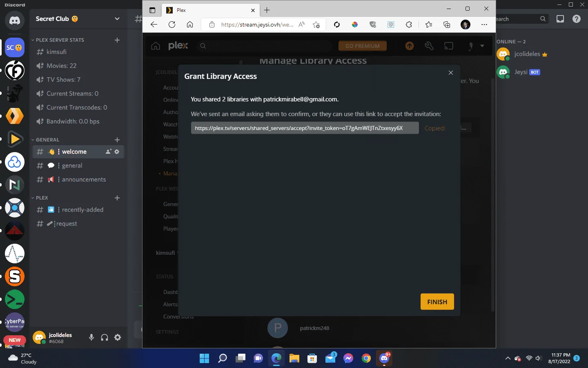
Task: Open a new browser tab
Action: pos(267,10)
